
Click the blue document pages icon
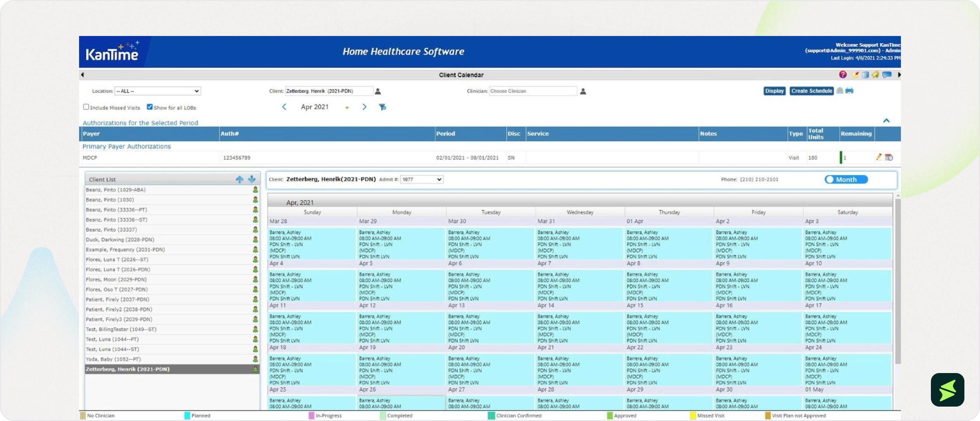[x=865, y=75]
